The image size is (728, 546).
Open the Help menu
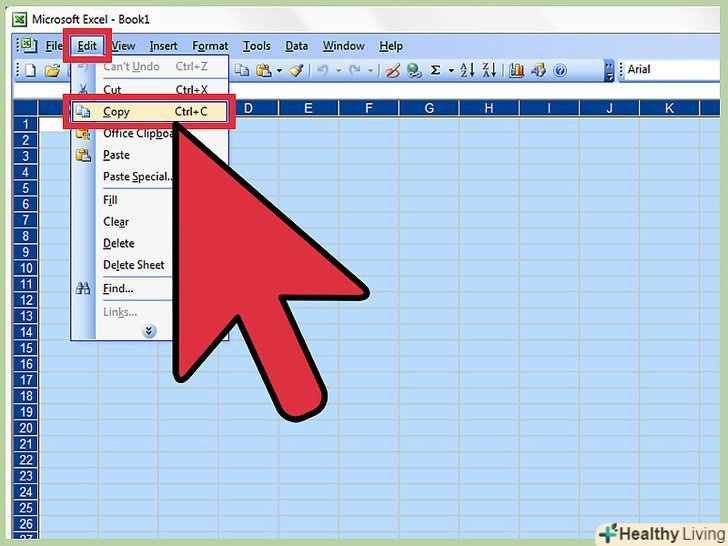pos(391,46)
